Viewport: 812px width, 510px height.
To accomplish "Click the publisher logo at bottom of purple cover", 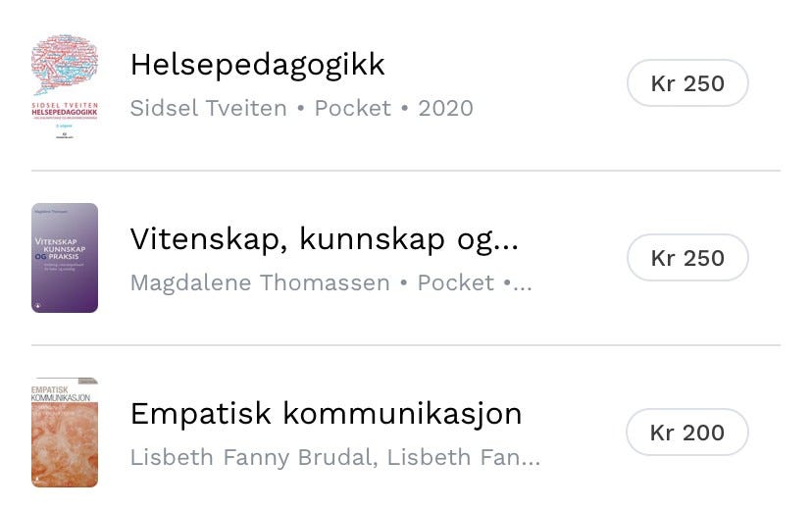I will pyautogui.click(x=37, y=305).
